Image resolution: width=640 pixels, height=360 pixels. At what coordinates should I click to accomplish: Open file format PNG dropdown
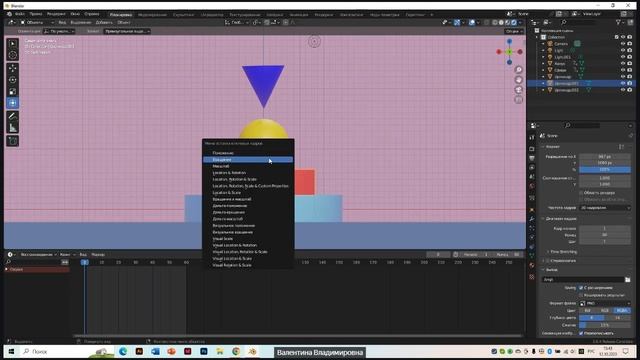coord(605,303)
